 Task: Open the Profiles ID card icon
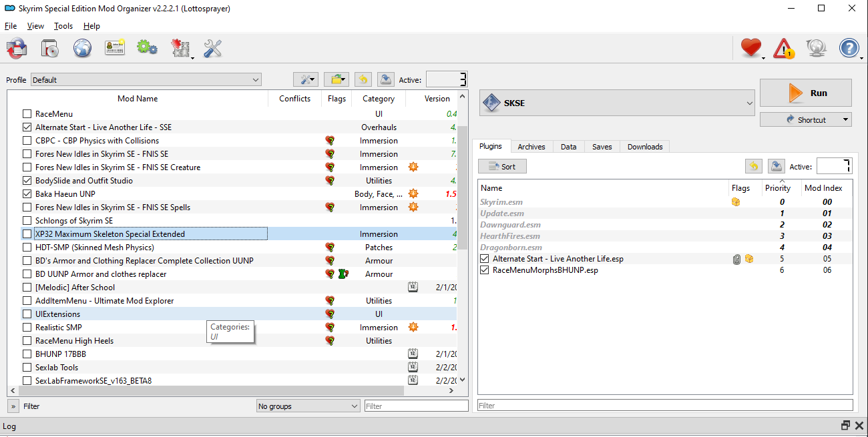(x=115, y=48)
